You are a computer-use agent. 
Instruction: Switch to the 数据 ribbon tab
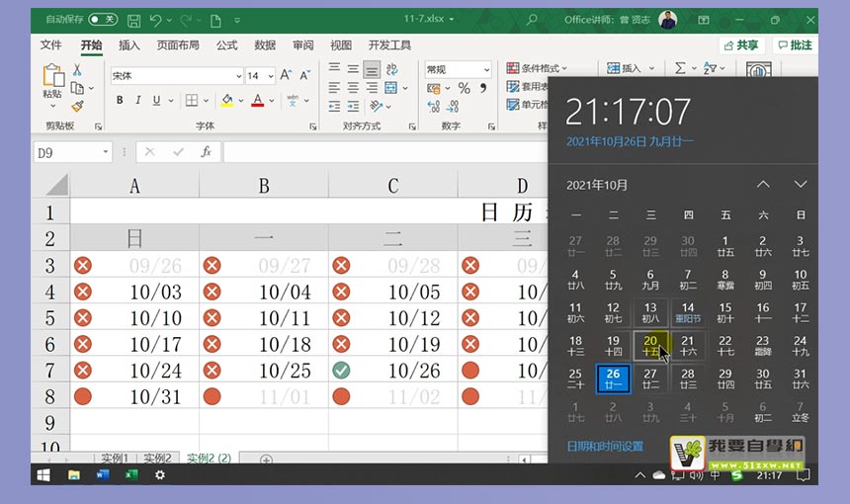(x=265, y=45)
